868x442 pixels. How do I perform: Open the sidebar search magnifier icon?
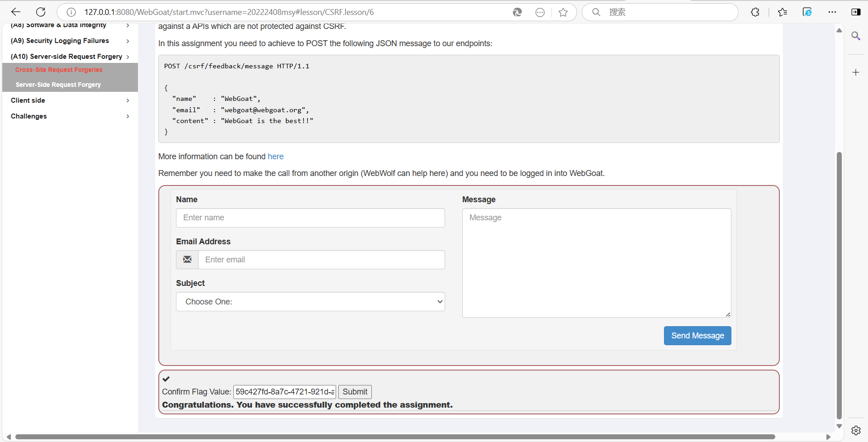click(x=856, y=36)
